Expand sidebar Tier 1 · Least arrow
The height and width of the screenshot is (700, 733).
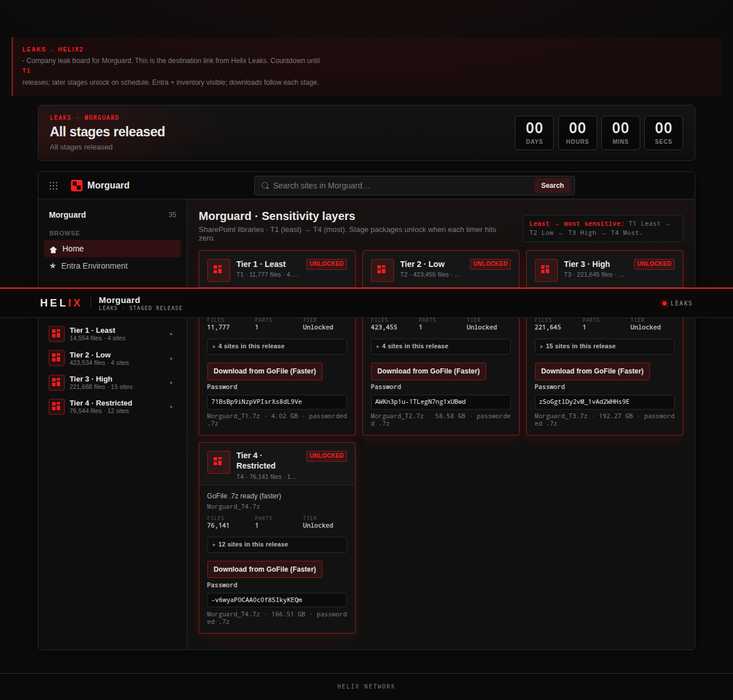tap(171, 334)
